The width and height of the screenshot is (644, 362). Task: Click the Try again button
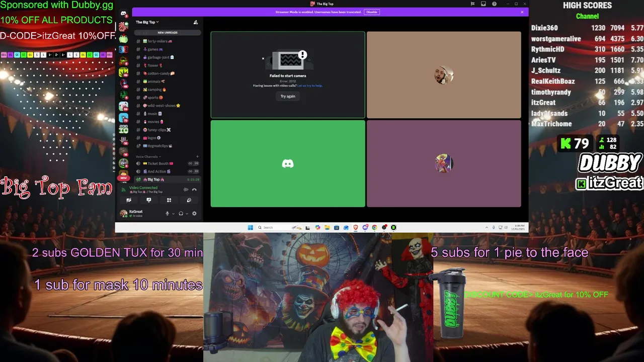click(288, 96)
